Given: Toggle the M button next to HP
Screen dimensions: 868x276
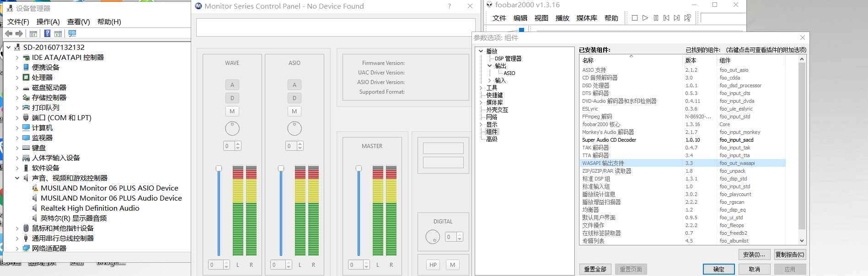Looking at the screenshot, I should click(453, 265).
